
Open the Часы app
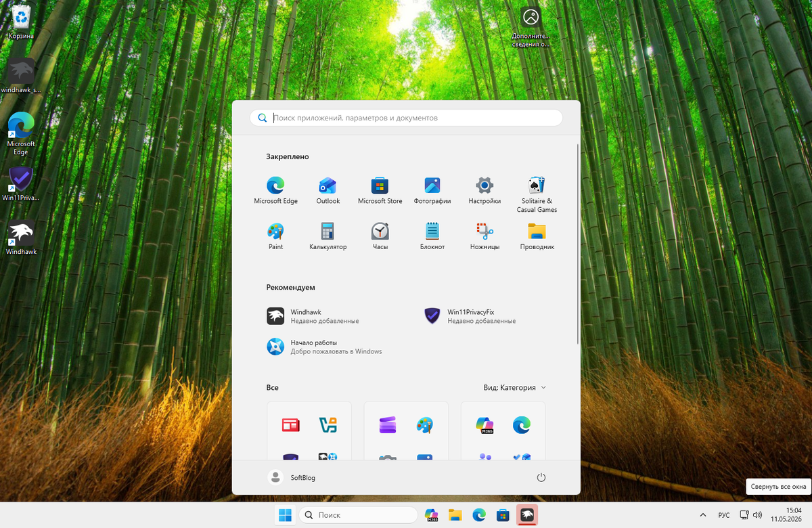click(380, 236)
